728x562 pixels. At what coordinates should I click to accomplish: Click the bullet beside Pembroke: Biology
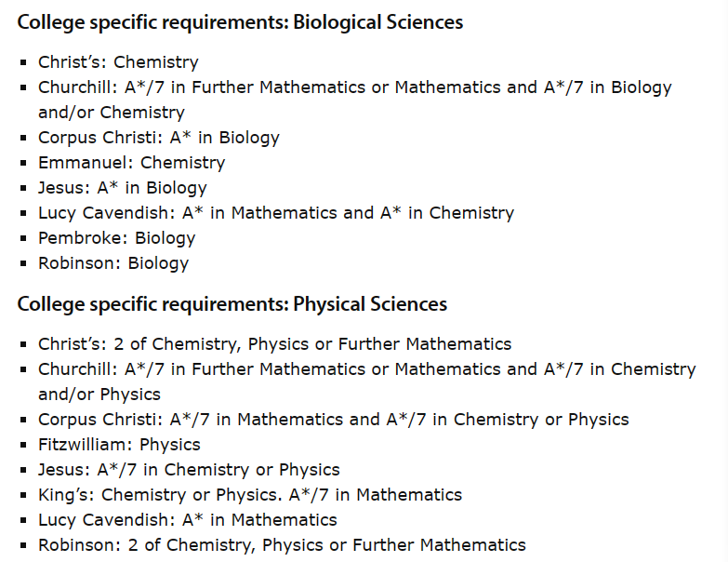pyautogui.click(x=23, y=238)
